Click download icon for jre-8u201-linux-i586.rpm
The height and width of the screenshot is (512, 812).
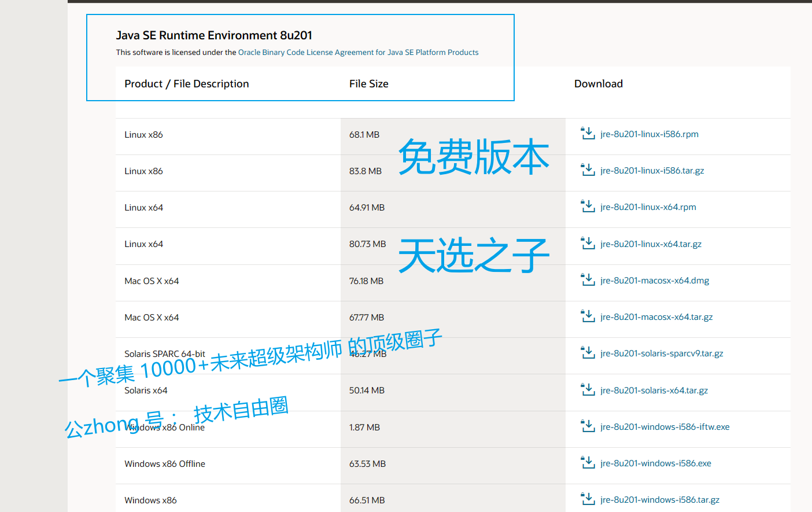[x=588, y=134]
